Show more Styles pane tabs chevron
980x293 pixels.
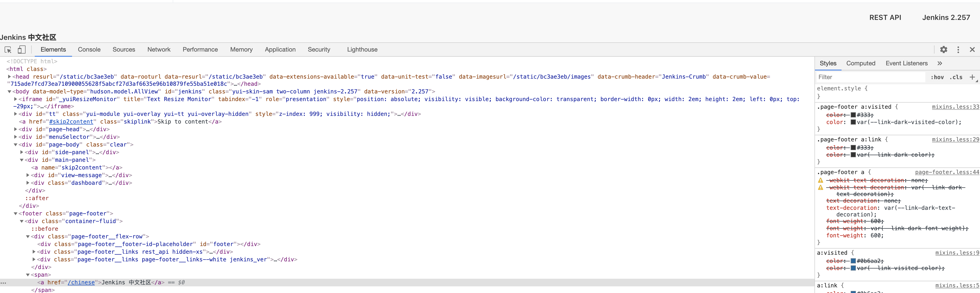pyautogui.click(x=940, y=64)
